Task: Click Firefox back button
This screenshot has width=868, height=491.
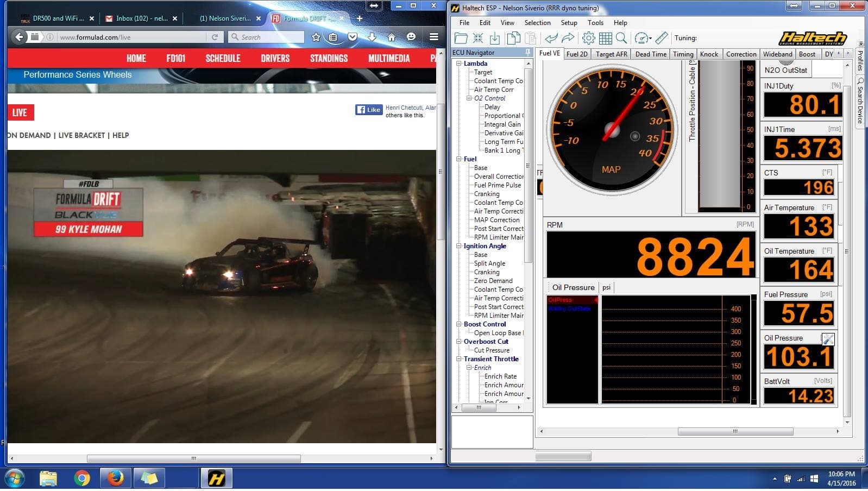Action: pos(20,37)
